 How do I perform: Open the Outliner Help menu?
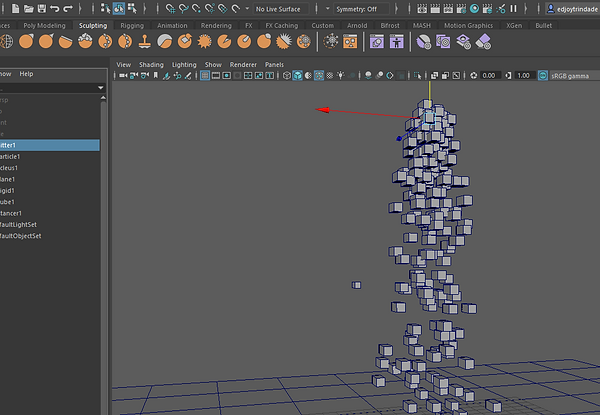[x=26, y=74]
